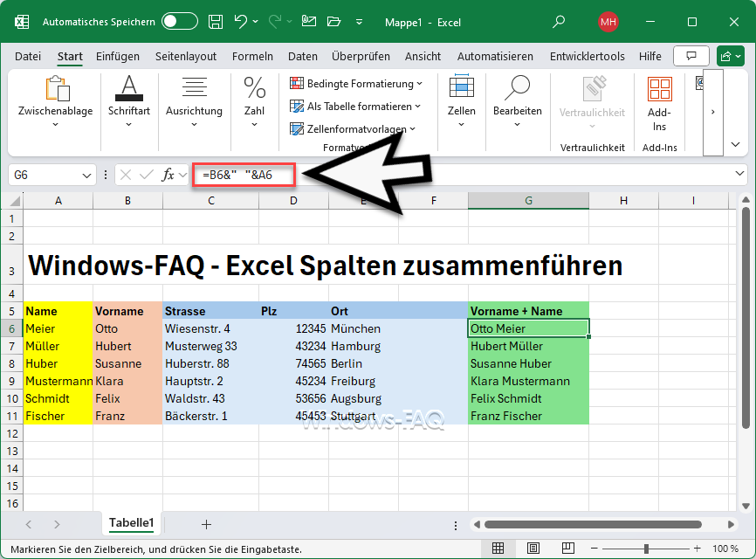
Task: Toggle the Automatisches Speichern switch
Action: click(179, 22)
